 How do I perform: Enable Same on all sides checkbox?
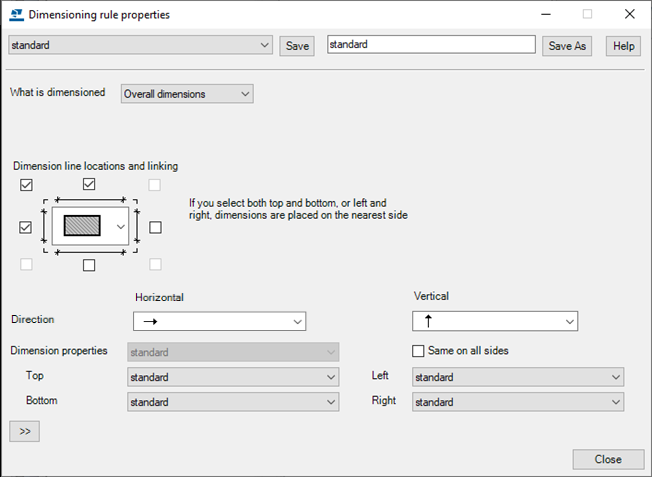coord(419,351)
